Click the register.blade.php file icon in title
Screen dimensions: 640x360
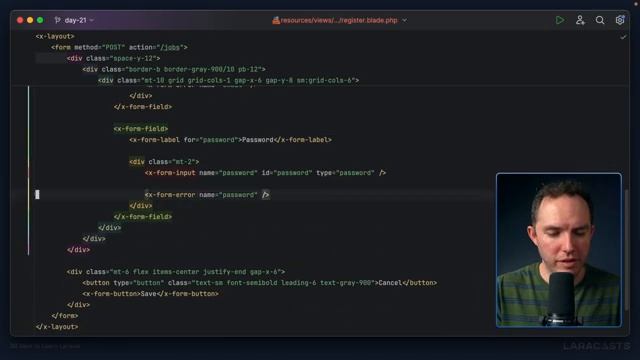[276, 20]
